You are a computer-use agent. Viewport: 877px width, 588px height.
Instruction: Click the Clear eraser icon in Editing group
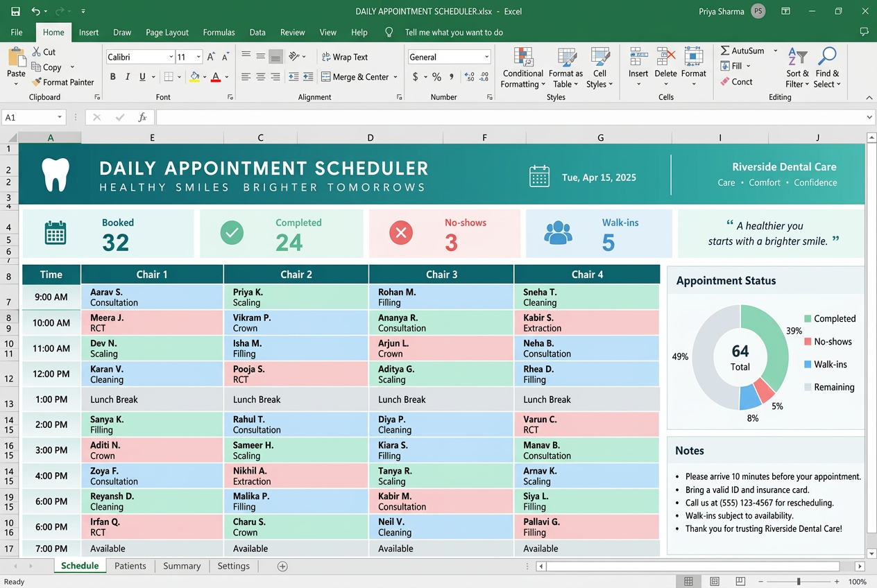tap(725, 82)
